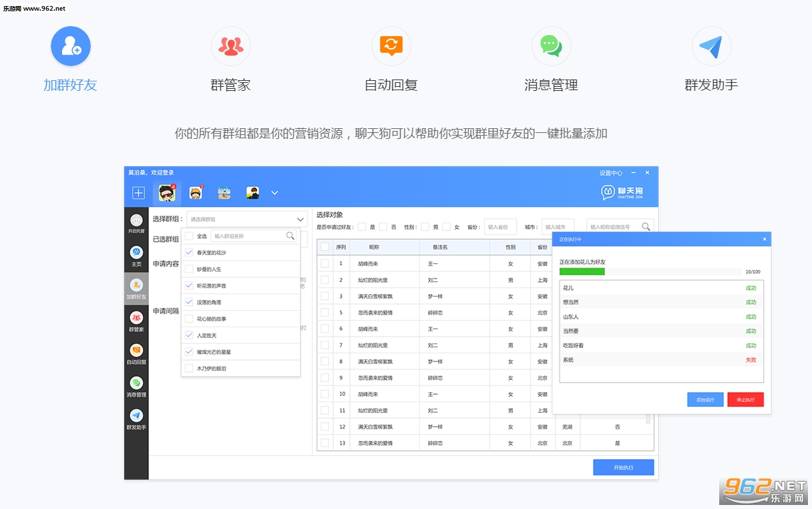Image resolution: width=812 pixels, height=509 pixels.
Task: Click the 开始执行 button
Action: coord(623,468)
